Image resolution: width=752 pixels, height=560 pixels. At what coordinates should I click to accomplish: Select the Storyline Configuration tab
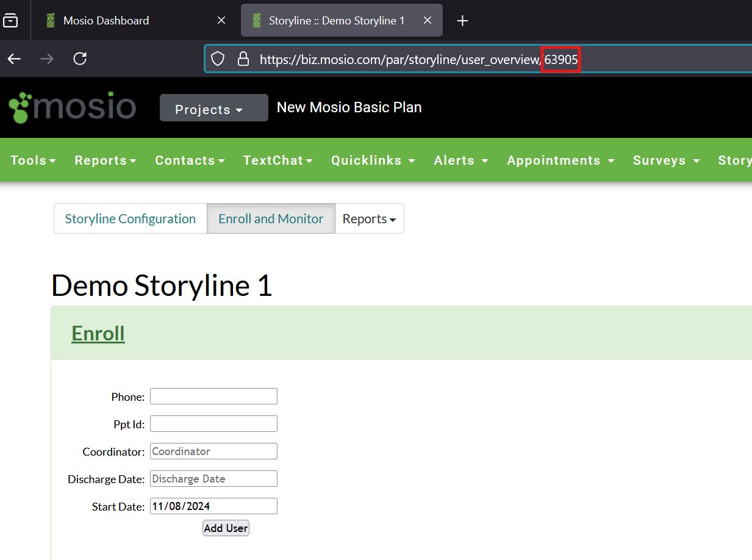click(x=131, y=218)
